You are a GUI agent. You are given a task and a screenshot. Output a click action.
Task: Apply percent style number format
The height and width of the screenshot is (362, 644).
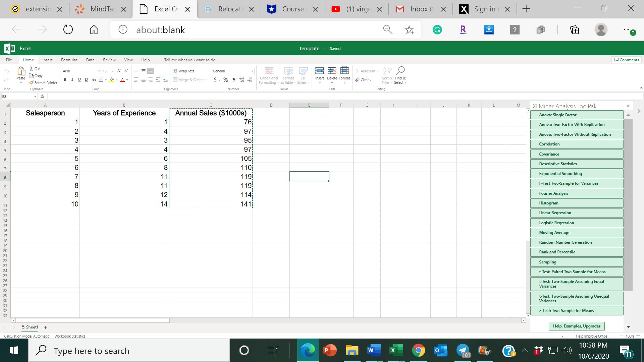coord(226,80)
